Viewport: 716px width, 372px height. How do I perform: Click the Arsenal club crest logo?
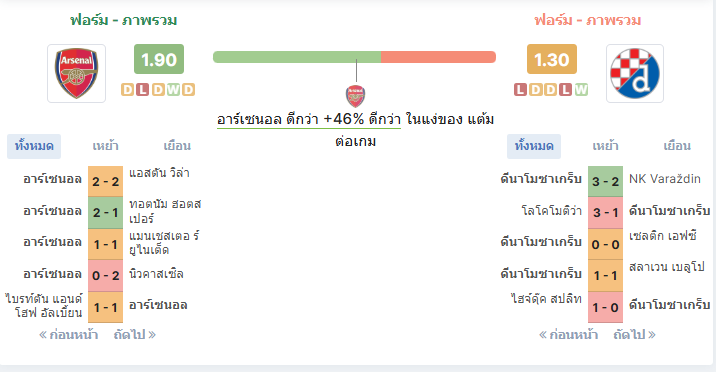pyautogui.click(x=76, y=73)
